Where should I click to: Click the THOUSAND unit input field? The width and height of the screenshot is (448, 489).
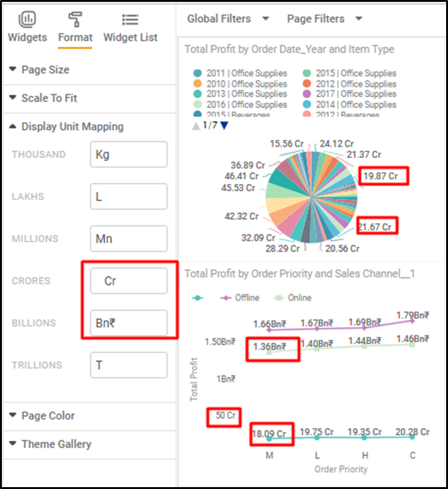coord(129,154)
